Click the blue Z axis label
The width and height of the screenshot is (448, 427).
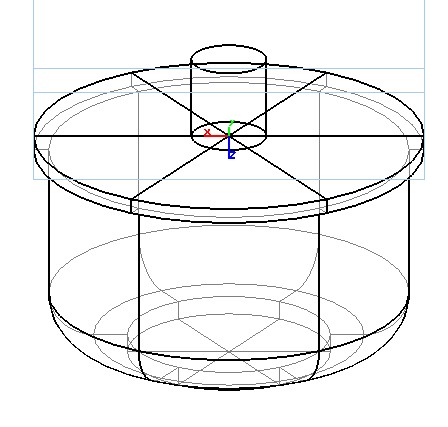click(232, 155)
